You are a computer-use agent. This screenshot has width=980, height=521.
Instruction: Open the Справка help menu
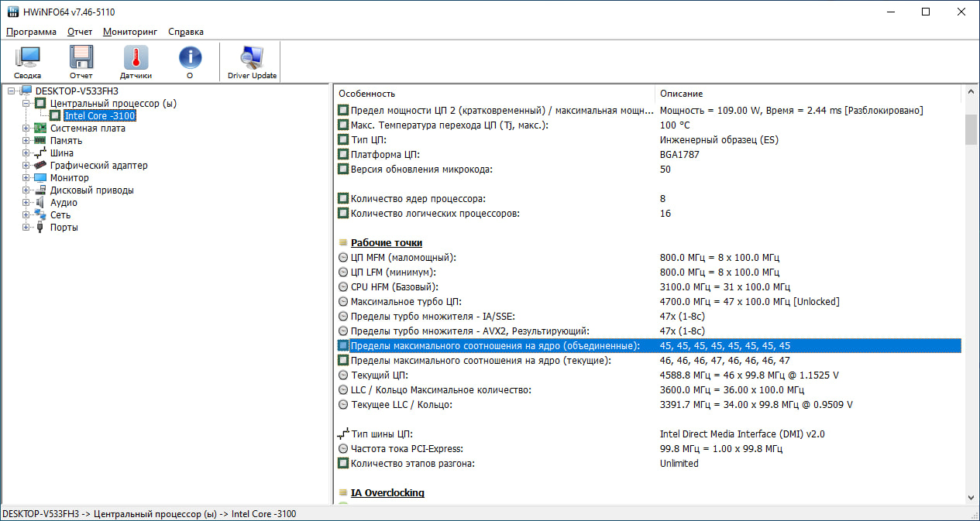[x=186, y=32]
